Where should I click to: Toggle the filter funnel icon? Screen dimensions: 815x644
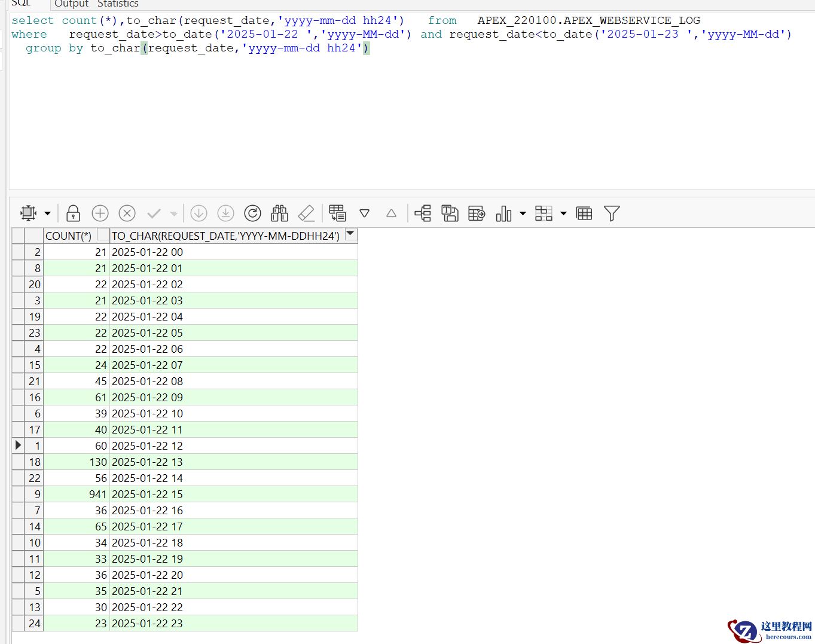(x=611, y=213)
